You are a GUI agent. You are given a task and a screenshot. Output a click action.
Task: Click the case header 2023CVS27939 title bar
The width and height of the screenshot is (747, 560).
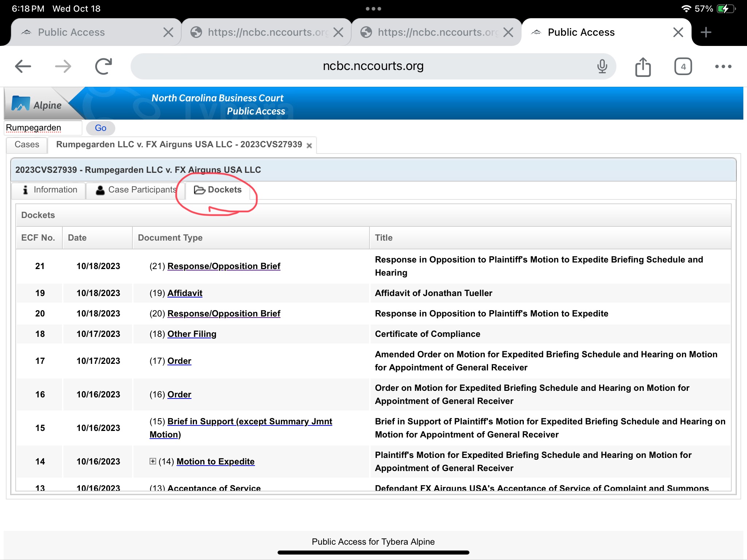coord(373,170)
